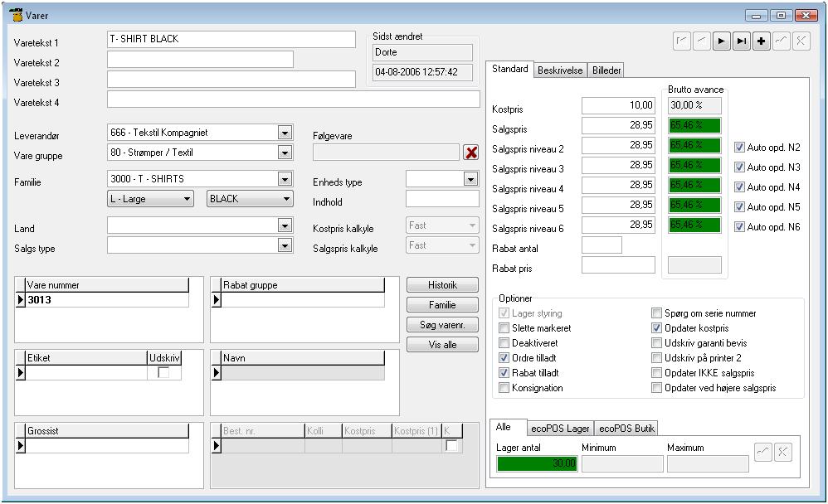Viewport: 828px width, 504px height.
Task: Add a new item with plus button
Action: 762,42
